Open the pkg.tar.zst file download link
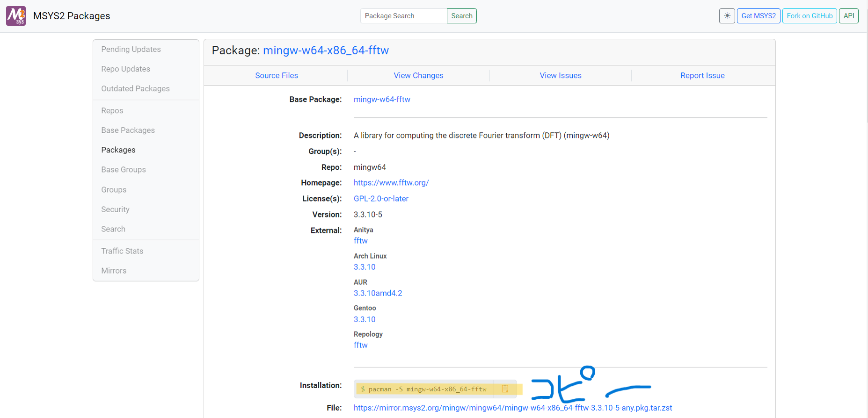The height and width of the screenshot is (418, 868). point(513,408)
